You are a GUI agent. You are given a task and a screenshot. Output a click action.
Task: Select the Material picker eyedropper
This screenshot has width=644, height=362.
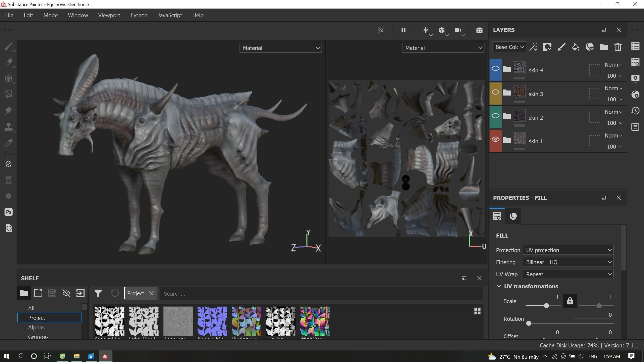pos(9,143)
